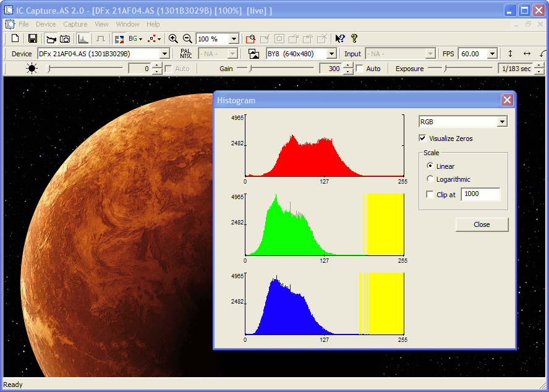Open the Window menu
The image size is (549, 392).
(128, 24)
